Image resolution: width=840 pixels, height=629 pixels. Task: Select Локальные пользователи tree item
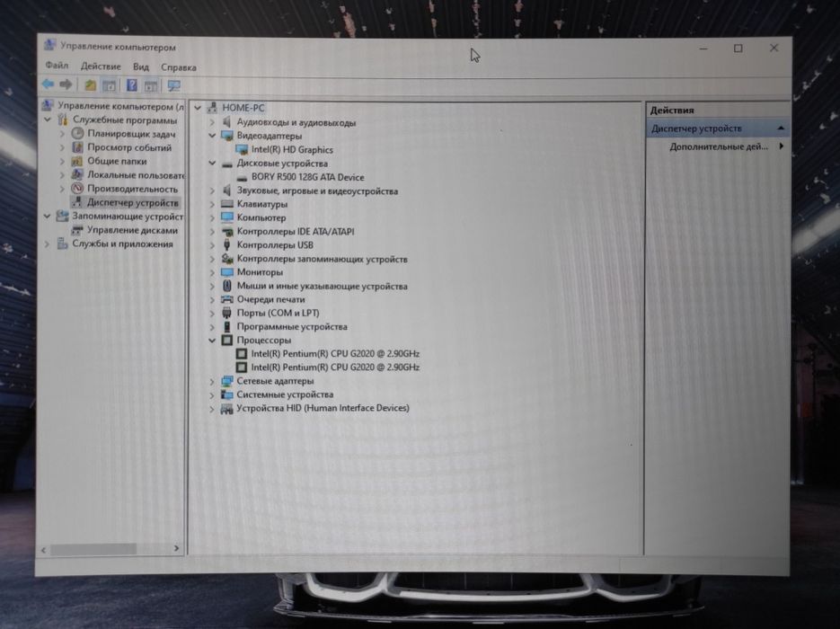[136, 174]
